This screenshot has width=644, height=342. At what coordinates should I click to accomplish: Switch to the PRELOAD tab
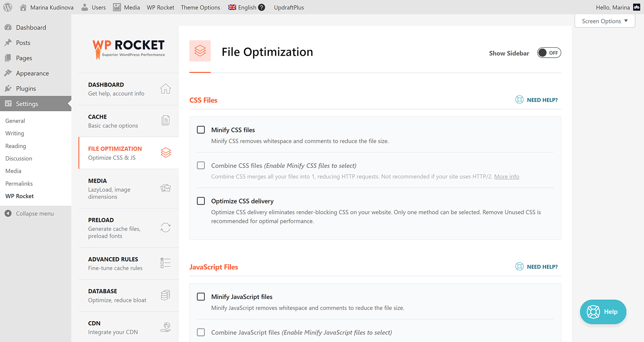128,228
